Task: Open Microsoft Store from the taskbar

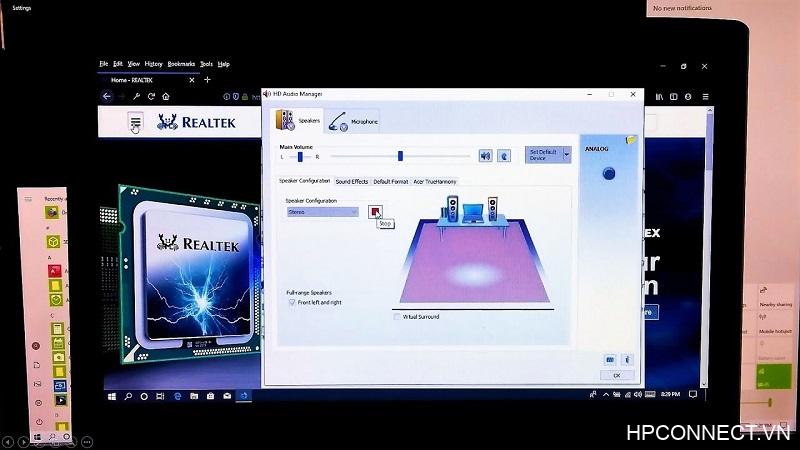Action: [x=210, y=396]
